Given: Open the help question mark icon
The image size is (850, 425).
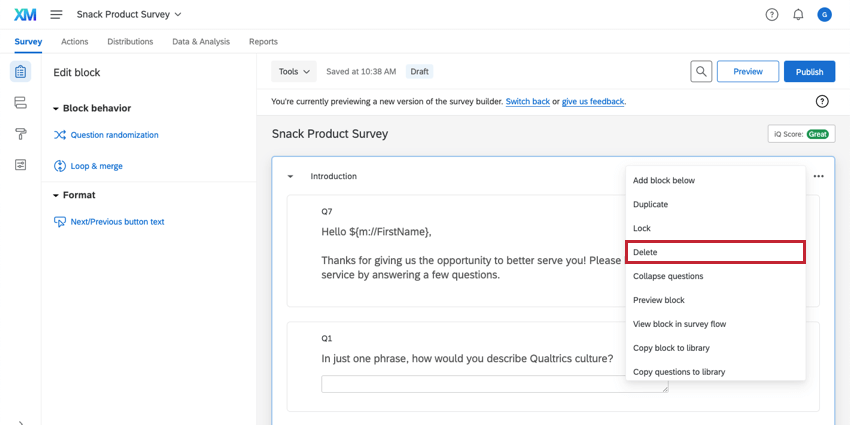Looking at the screenshot, I should click(x=772, y=14).
